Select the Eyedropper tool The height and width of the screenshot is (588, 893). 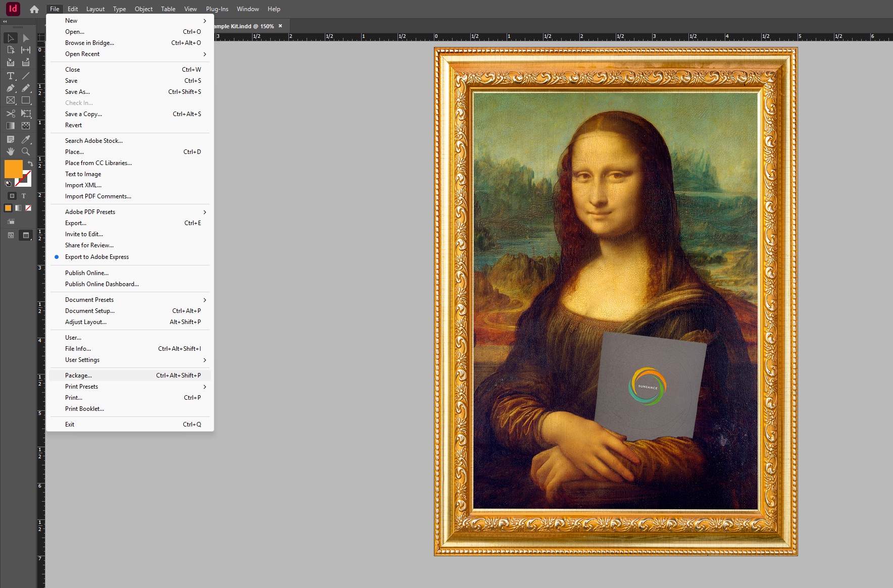(x=26, y=139)
